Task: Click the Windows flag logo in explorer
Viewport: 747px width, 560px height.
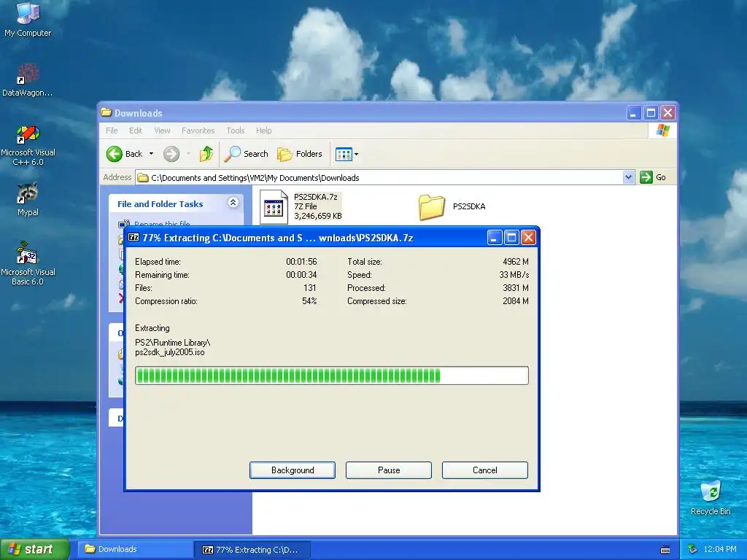Action: [x=662, y=131]
